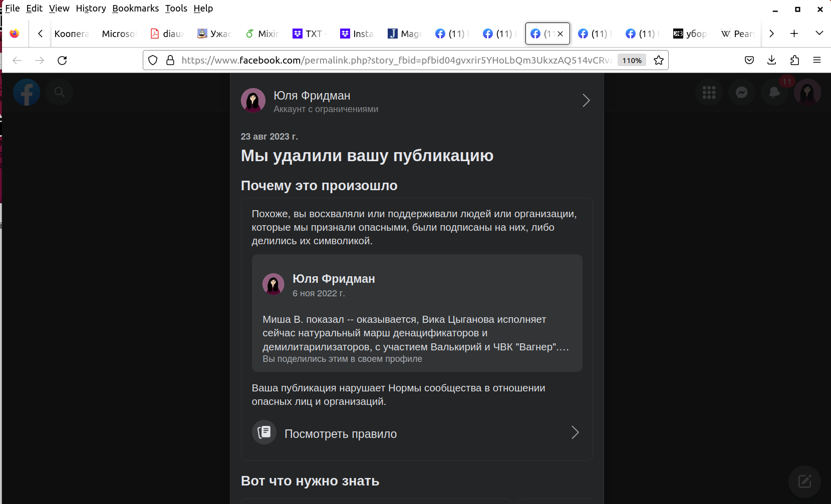The image size is (831, 504).
Task: Switch to the Microsoft tab
Action: pos(119,34)
